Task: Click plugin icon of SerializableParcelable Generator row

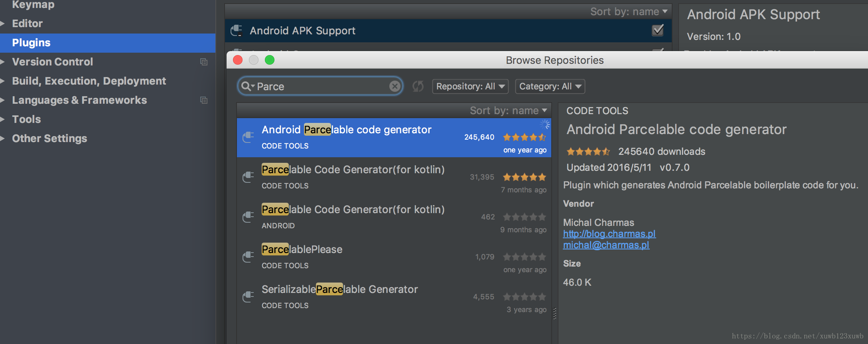Action: [248, 297]
